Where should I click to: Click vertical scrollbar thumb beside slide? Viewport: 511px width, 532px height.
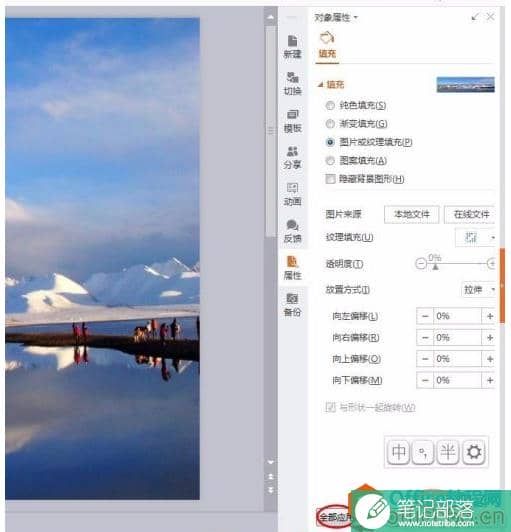point(270,131)
